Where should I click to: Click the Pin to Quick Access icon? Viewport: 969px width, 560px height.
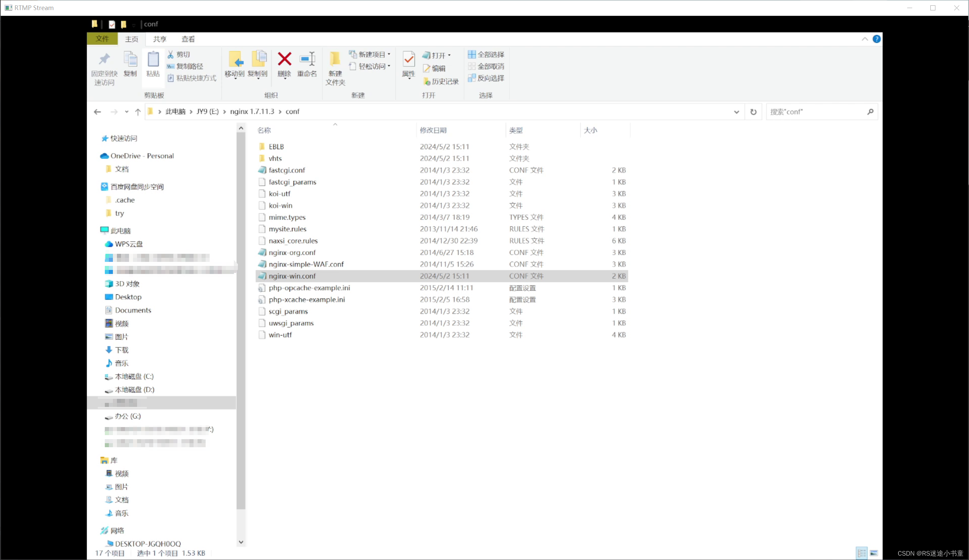(x=104, y=59)
